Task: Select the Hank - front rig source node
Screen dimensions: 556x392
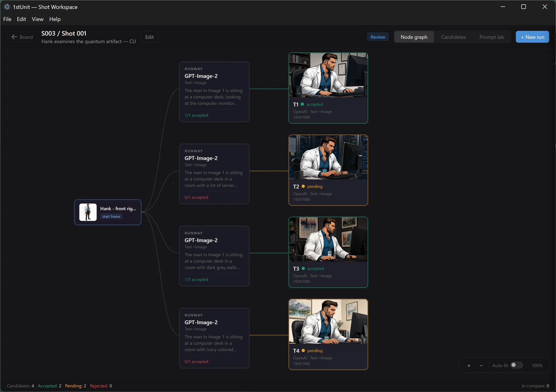Action: [x=108, y=212]
